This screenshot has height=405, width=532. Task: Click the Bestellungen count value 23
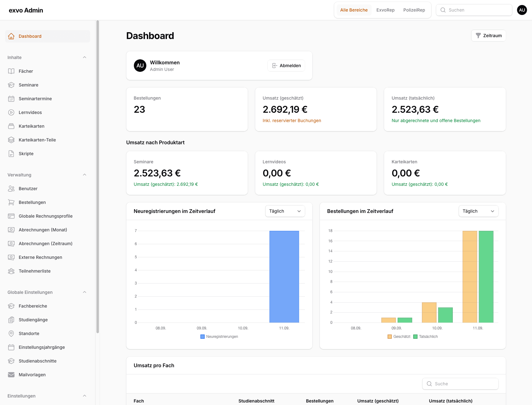pyautogui.click(x=139, y=109)
